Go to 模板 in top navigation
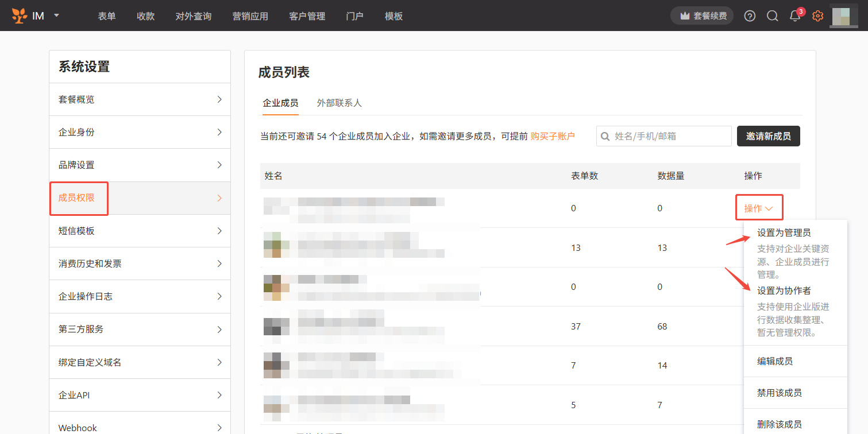The height and width of the screenshot is (434, 868). tap(394, 16)
